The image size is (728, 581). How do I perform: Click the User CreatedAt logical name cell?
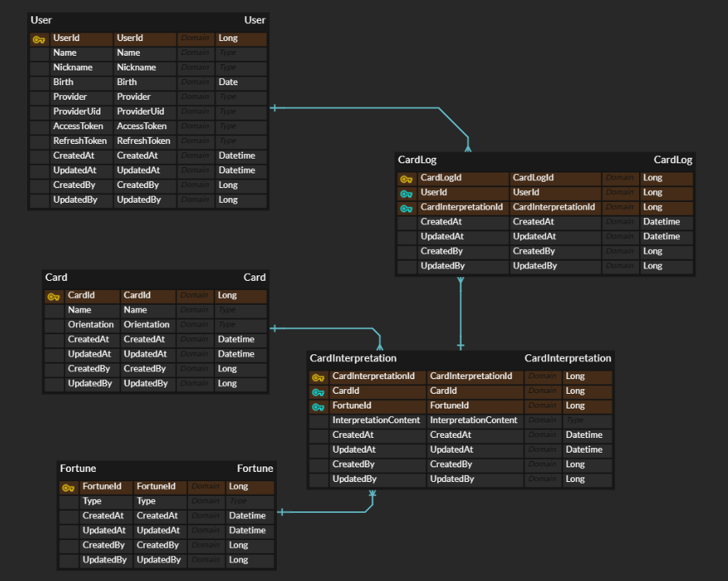81,156
